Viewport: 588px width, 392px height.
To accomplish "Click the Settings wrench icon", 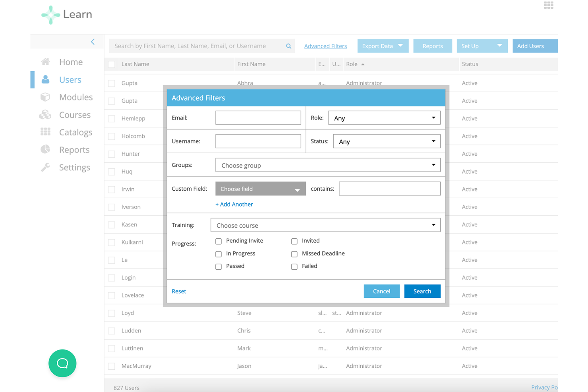I will pyautogui.click(x=45, y=167).
